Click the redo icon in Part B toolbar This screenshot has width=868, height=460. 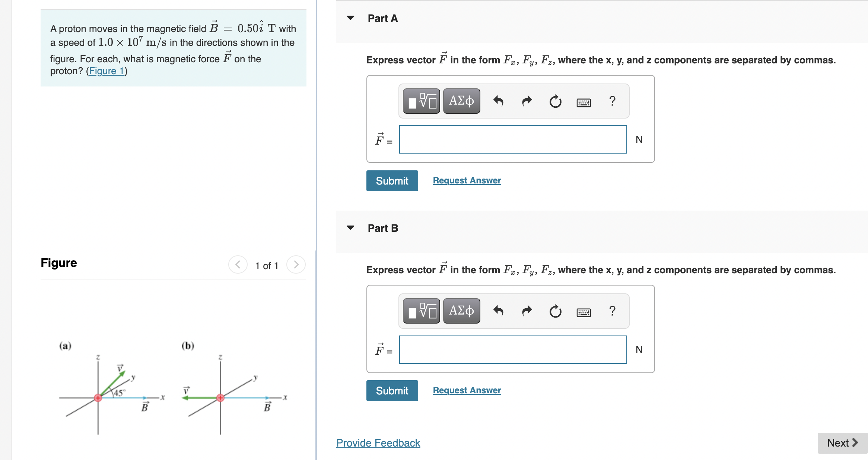(x=527, y=311)
